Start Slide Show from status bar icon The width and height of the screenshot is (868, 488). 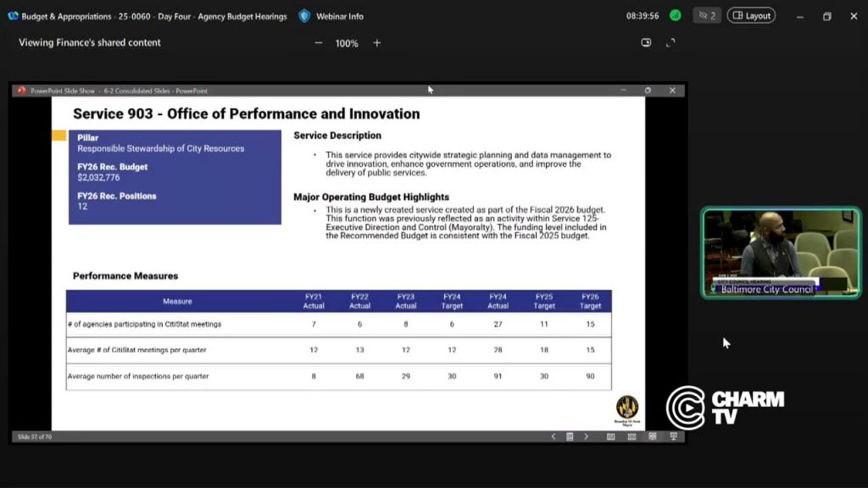[674, 436]
